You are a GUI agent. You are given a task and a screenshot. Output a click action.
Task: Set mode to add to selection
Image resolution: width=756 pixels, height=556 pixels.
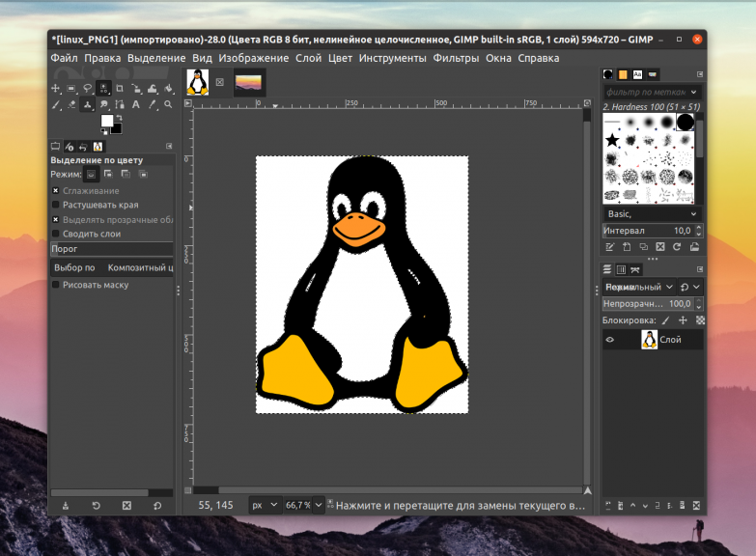point(108,174)
